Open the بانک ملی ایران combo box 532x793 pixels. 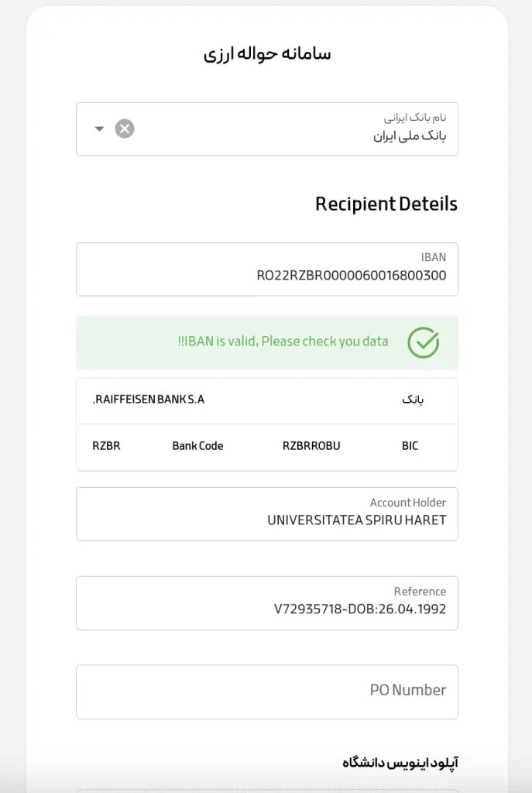point(267,129)
